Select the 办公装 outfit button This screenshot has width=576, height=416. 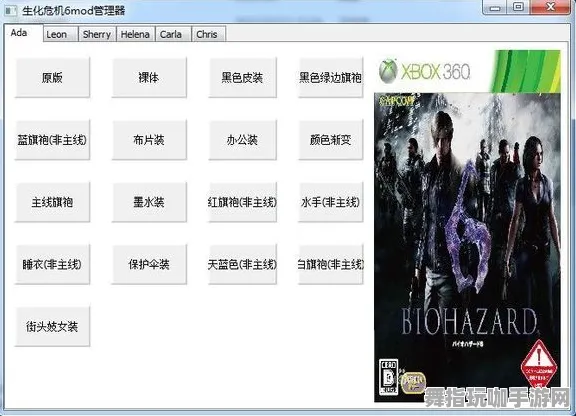(242, 140)
